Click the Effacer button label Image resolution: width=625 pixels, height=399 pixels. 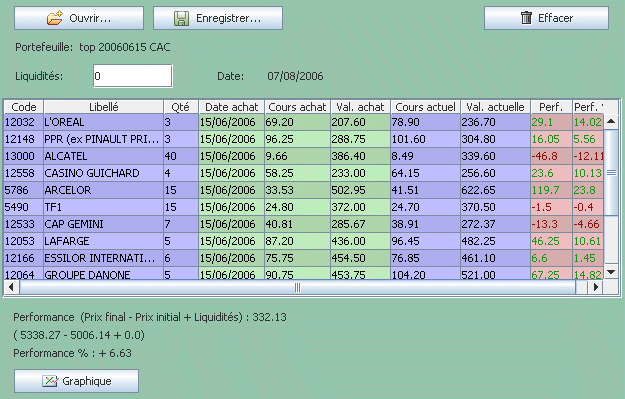(555, 18)
